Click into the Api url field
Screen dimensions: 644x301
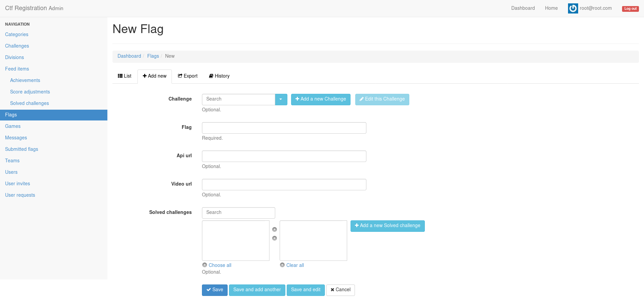(x=284, y=156)
